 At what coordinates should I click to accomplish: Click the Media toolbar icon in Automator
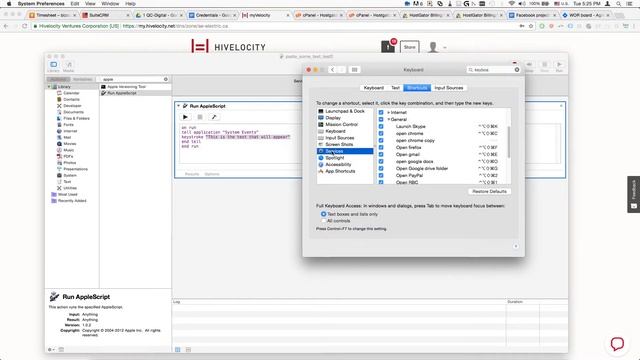(x=69, y=65)
